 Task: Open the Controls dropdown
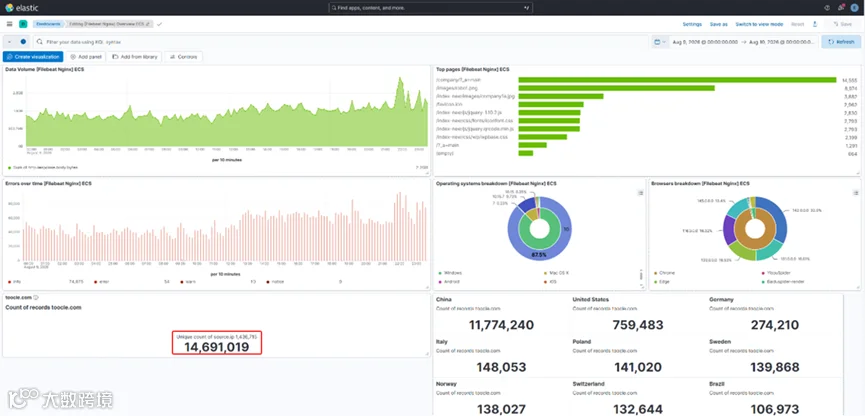183,57
